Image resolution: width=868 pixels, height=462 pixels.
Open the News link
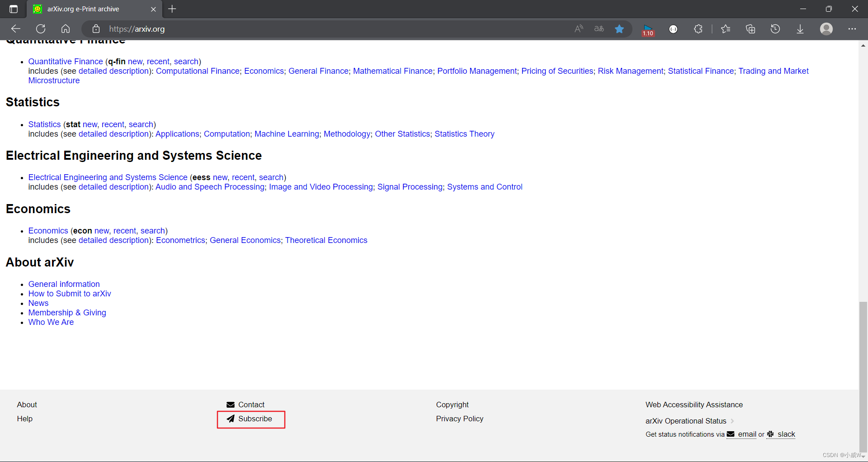[x=38, y=303]
